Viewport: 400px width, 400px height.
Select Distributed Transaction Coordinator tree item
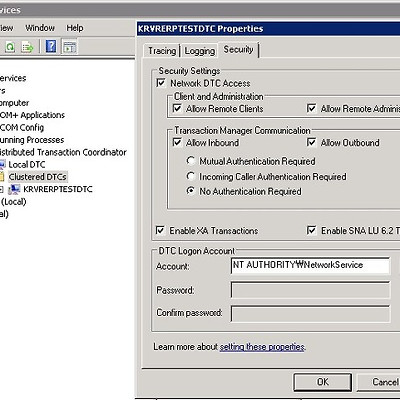(63, 152)
